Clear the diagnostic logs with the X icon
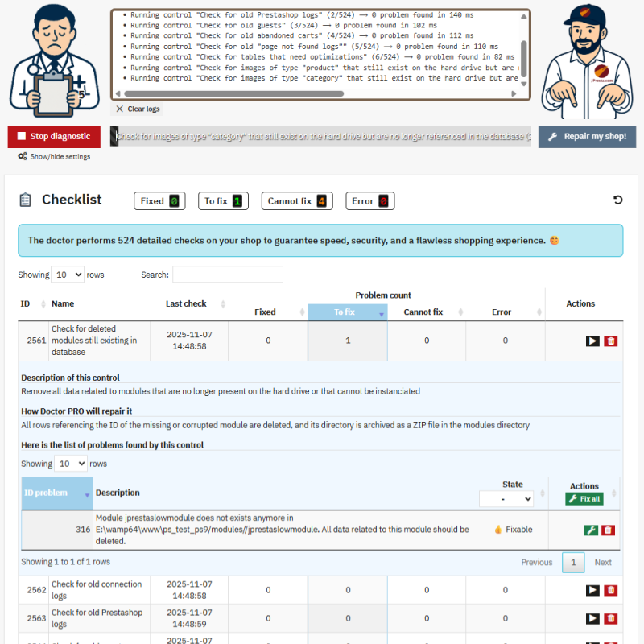This screenshot has height=644, width=644. pyautogui.click(x=118, y=109)
